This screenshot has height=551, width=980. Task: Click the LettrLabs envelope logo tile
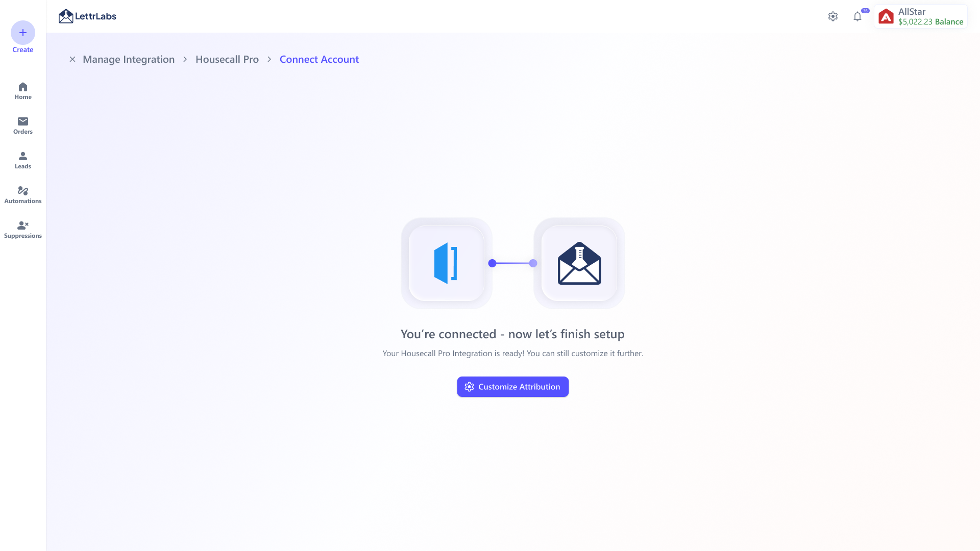click(x=579, y=263)
